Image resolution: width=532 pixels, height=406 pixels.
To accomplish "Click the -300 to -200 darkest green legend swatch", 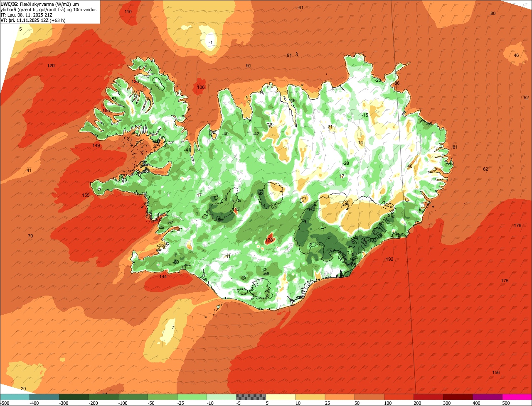I will click(74, 397).
